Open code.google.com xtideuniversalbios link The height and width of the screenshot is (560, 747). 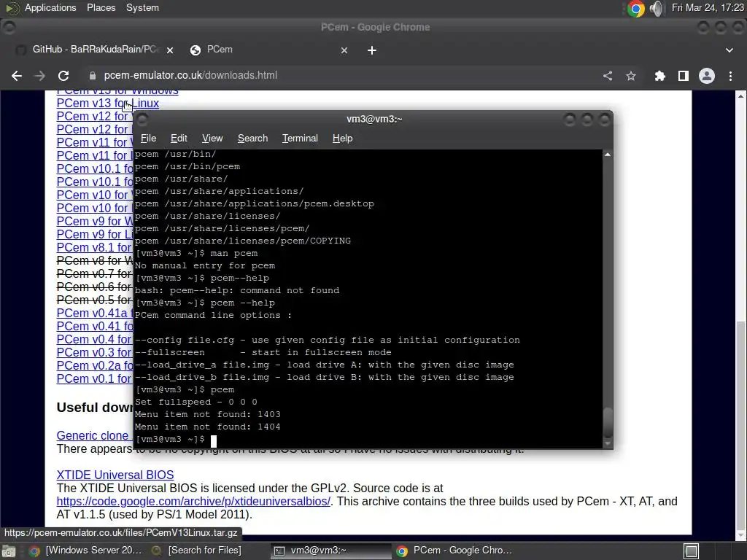(193, 502)
